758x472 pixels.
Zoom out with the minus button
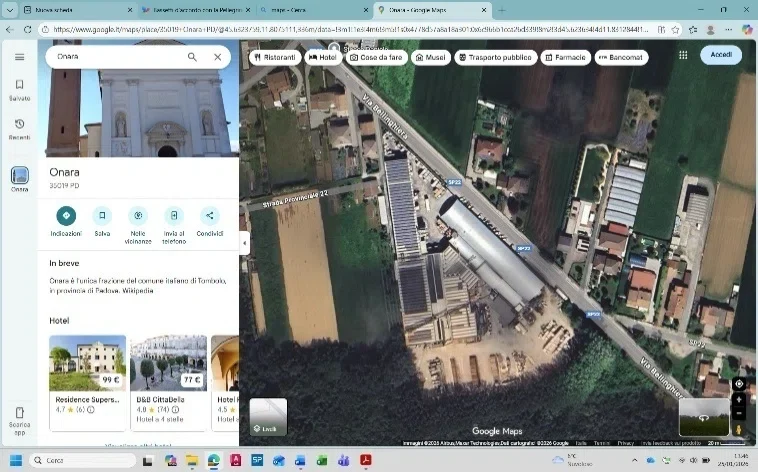point(739,413)
